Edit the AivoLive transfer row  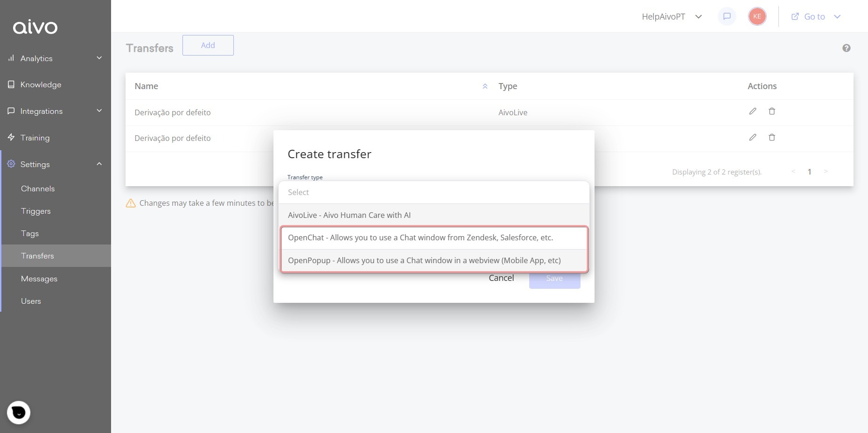753,111
